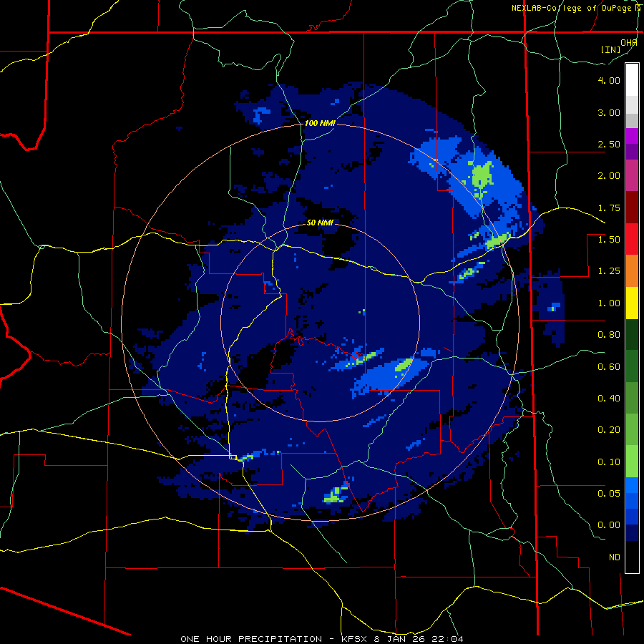The height and width of the screenshot is (644, 644).
Task: Click the 0.60 legend value
Action: click(609, 367)
